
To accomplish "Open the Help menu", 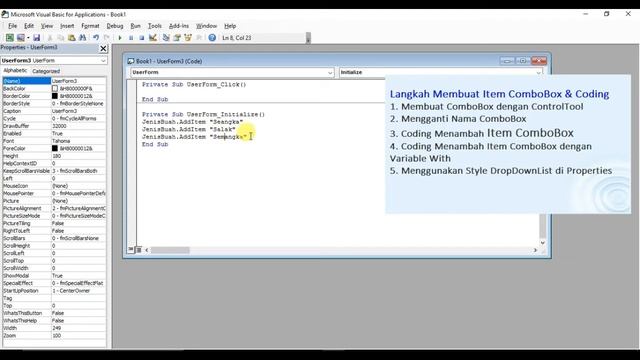I will tap(230, 26).
